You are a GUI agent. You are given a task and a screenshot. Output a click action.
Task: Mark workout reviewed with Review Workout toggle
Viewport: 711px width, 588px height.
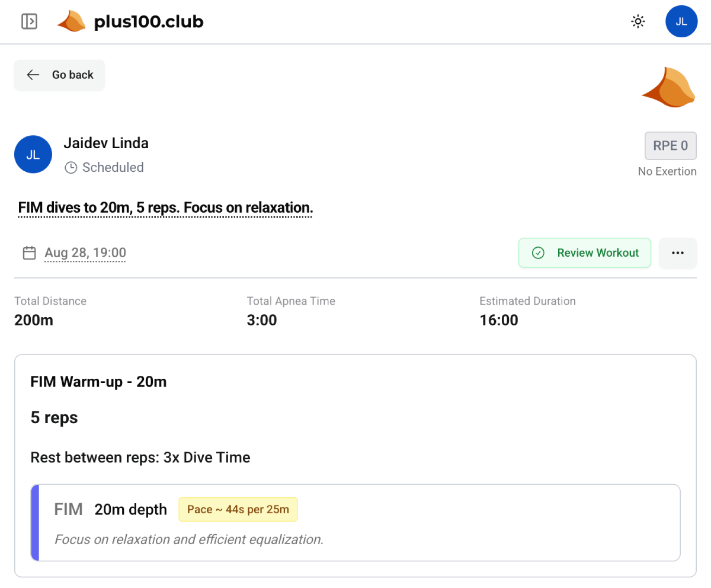(584, 253)
